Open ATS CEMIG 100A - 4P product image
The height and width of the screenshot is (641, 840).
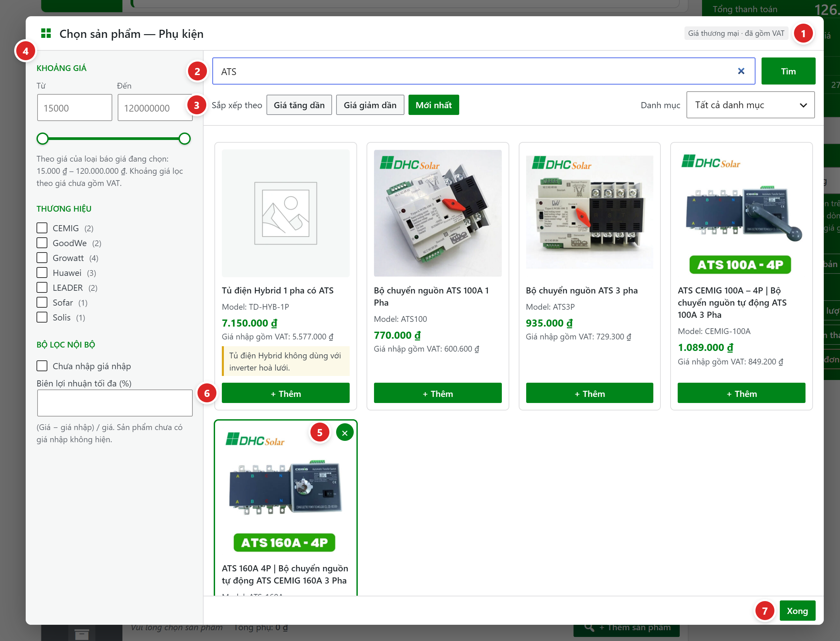coord(741,213)
